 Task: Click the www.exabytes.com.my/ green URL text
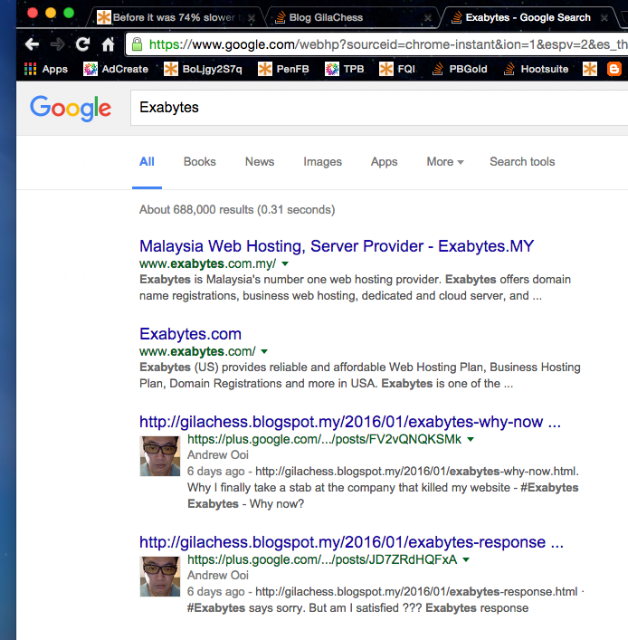[208, 264]
